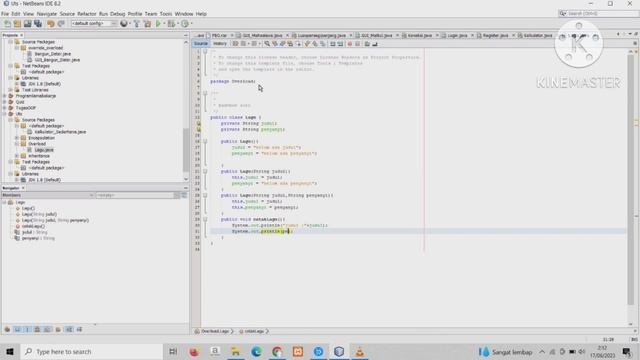Click the Clean and Build Project icon
The image size is (640, 360).
pos(147,24)
